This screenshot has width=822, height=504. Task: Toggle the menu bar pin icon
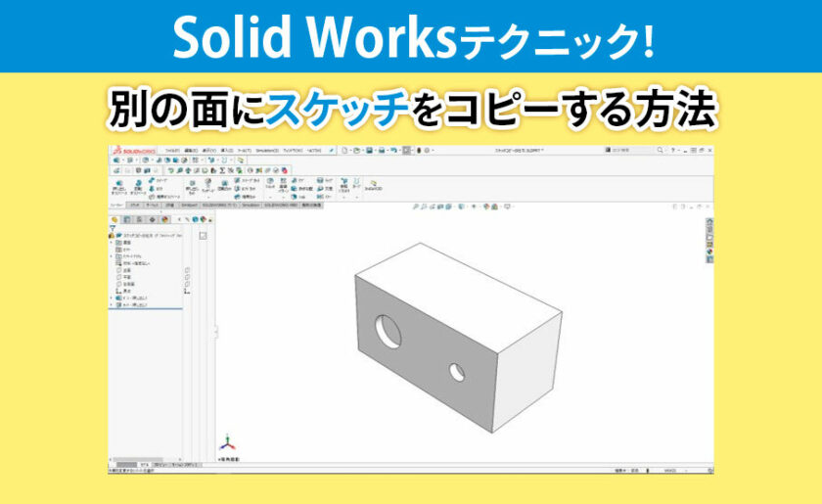tap(332, 151)
